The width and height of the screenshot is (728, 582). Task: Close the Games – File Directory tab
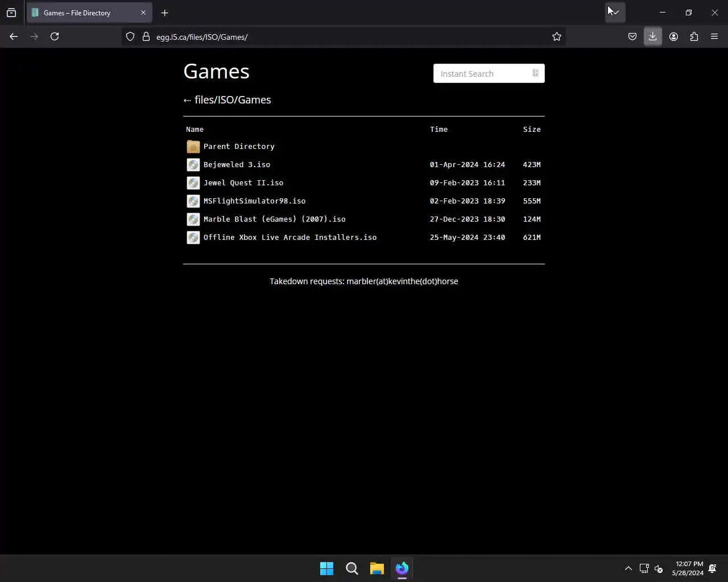[x=143, y=13]
